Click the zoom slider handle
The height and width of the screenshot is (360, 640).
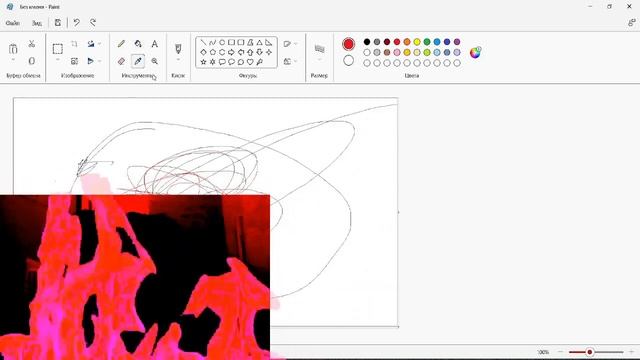pyautogui.click(x=589, y=352)
